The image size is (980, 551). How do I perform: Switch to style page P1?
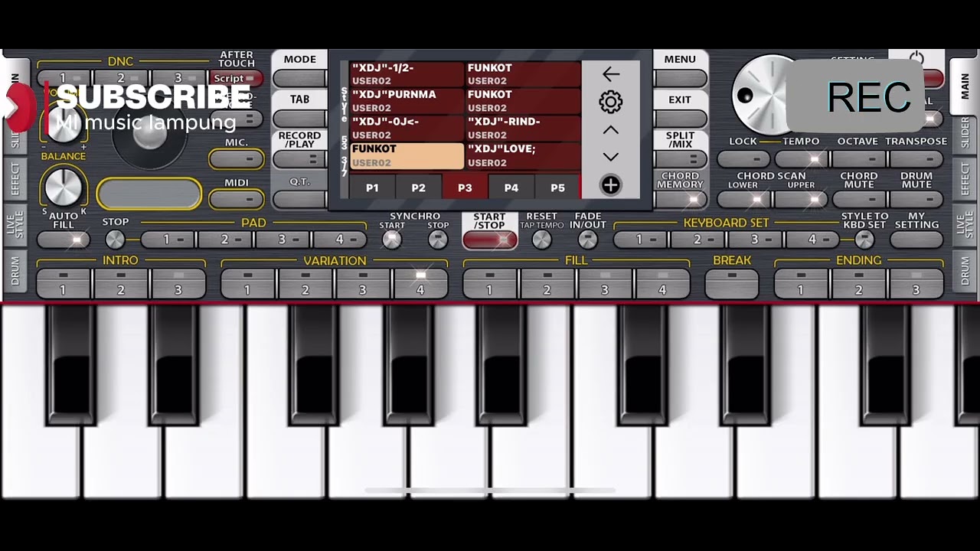pos(372,187)
